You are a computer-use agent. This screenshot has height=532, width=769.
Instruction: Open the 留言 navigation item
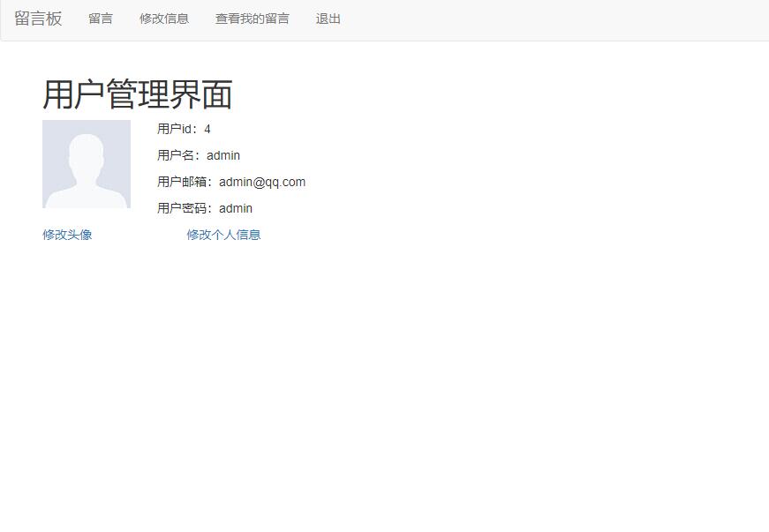[100, 19]
